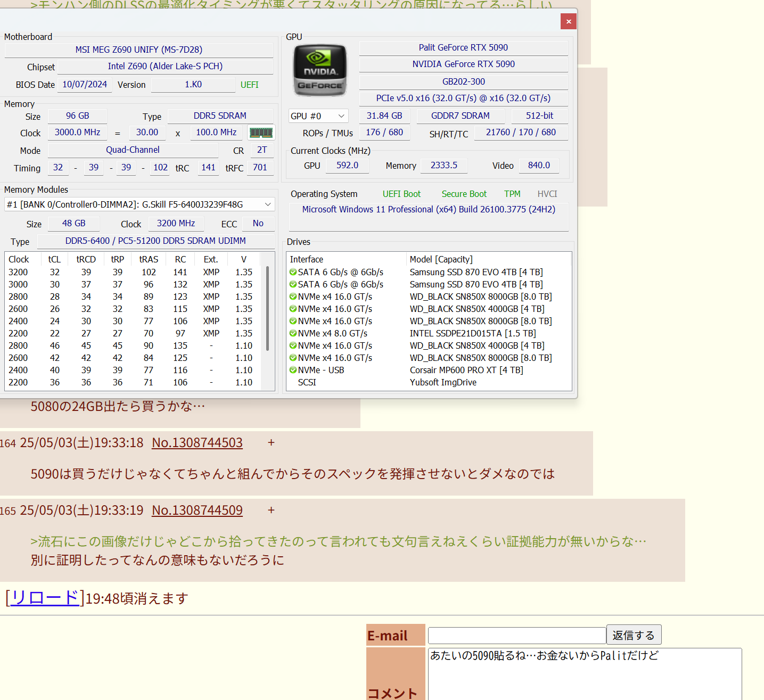Select the Intel Z690 chipset field
764x700 pixels.
[165, 66]
